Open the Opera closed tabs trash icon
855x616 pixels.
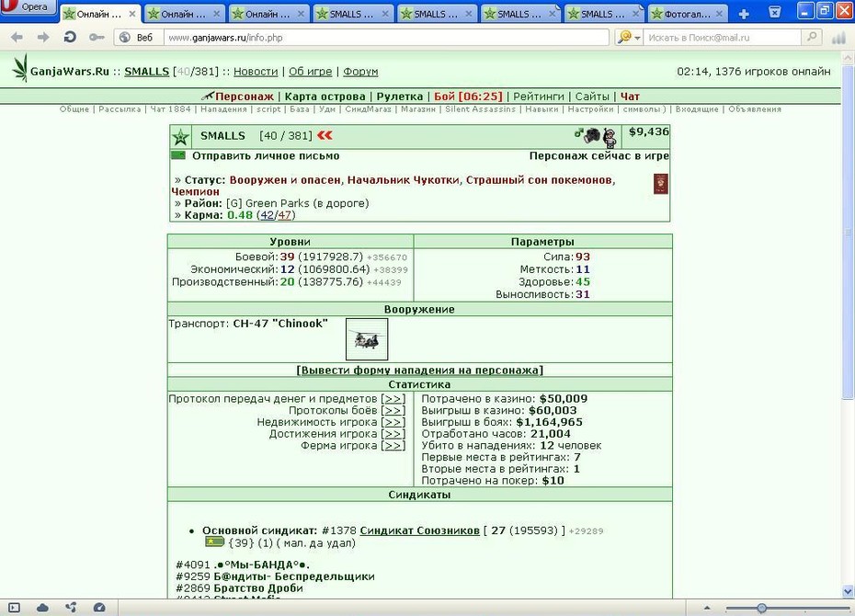(775, 12)
